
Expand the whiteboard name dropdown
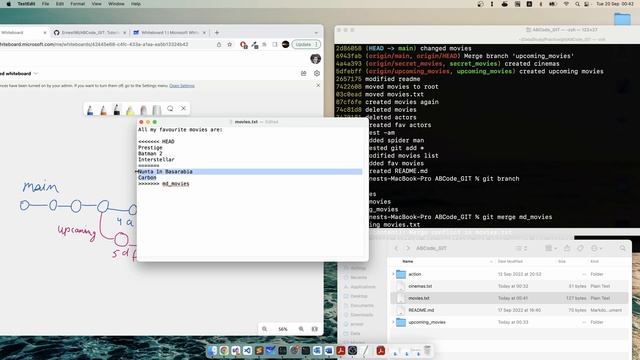(x=36, y=73)
